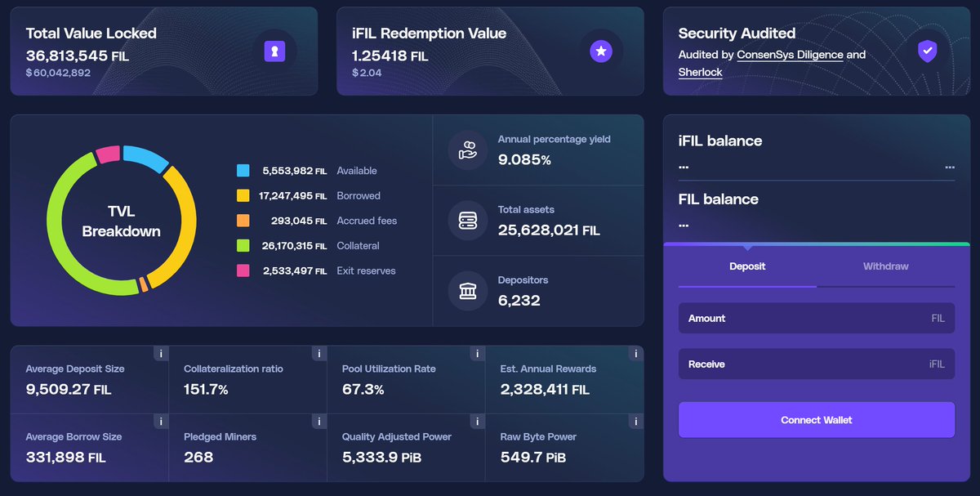Viewport: 980px width, 496px height.
Task: Click the stacked coins icon next to Total assets
Action: [x=466, y=219]
